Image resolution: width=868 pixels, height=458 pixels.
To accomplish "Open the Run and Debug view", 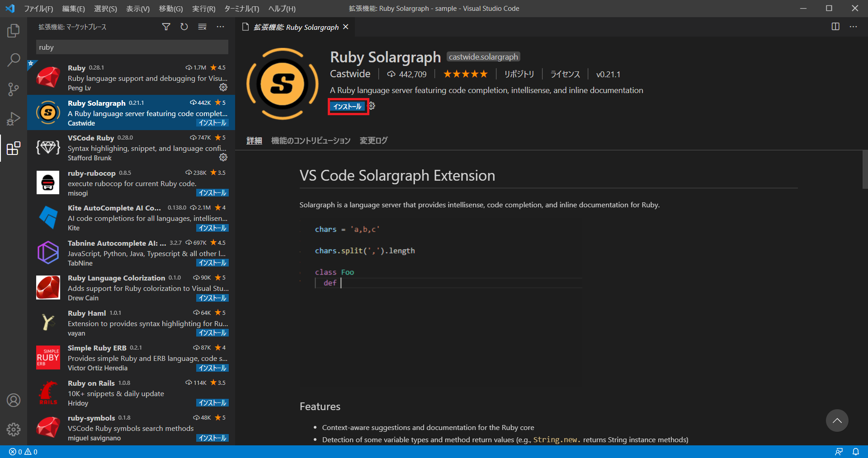I will (x=14, y=119).
